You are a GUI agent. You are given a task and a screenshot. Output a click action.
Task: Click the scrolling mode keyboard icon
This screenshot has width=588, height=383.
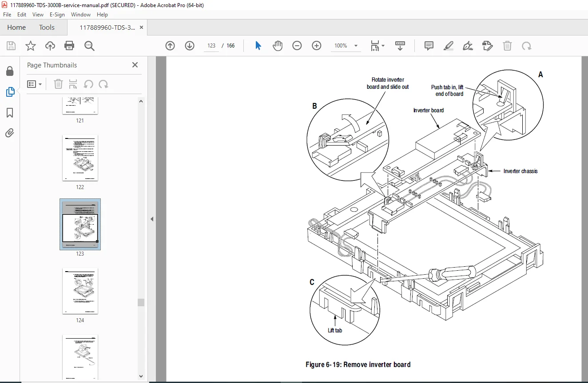(400, 46)
